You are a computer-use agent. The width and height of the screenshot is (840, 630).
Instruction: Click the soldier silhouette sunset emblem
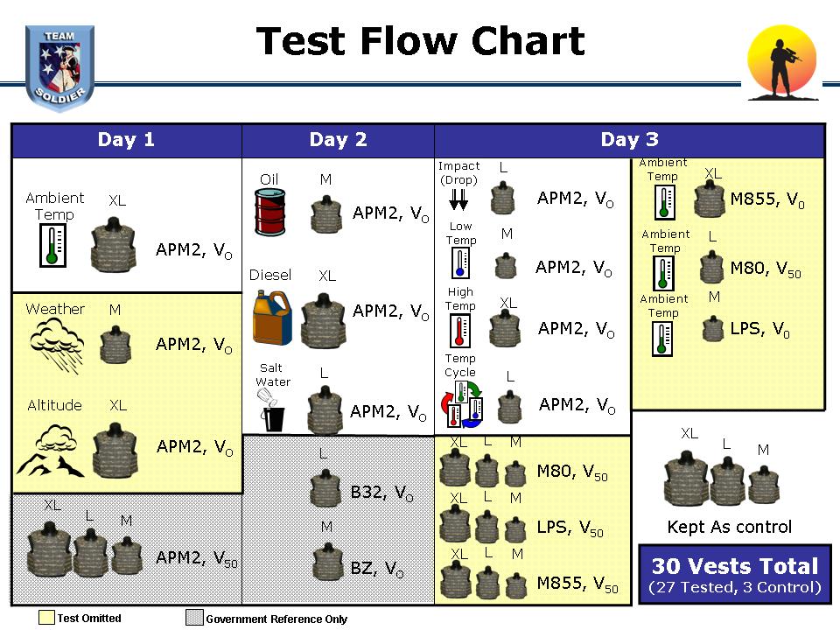click(782, 63)
